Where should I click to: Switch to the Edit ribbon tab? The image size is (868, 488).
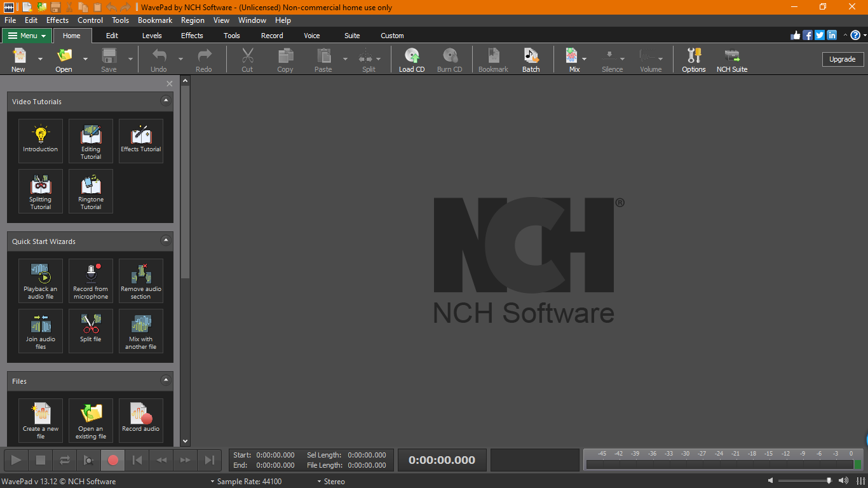pyautogui.click(x=112, y=36)
